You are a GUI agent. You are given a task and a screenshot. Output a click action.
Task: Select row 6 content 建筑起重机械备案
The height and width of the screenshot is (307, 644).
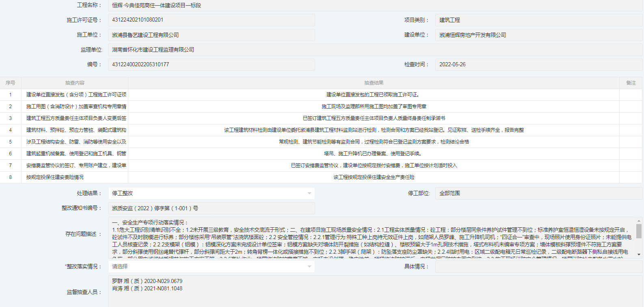(76, 154)
